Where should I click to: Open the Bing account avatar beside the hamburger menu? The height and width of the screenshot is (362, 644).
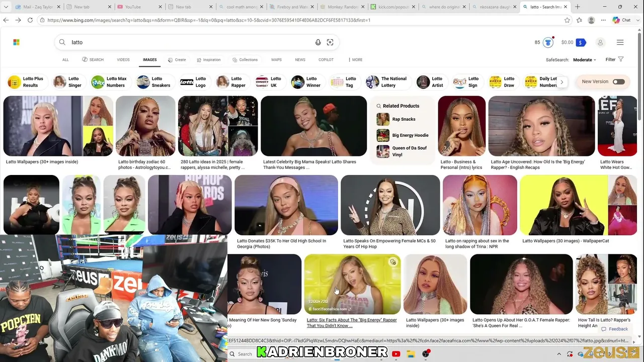click(600, 43)
